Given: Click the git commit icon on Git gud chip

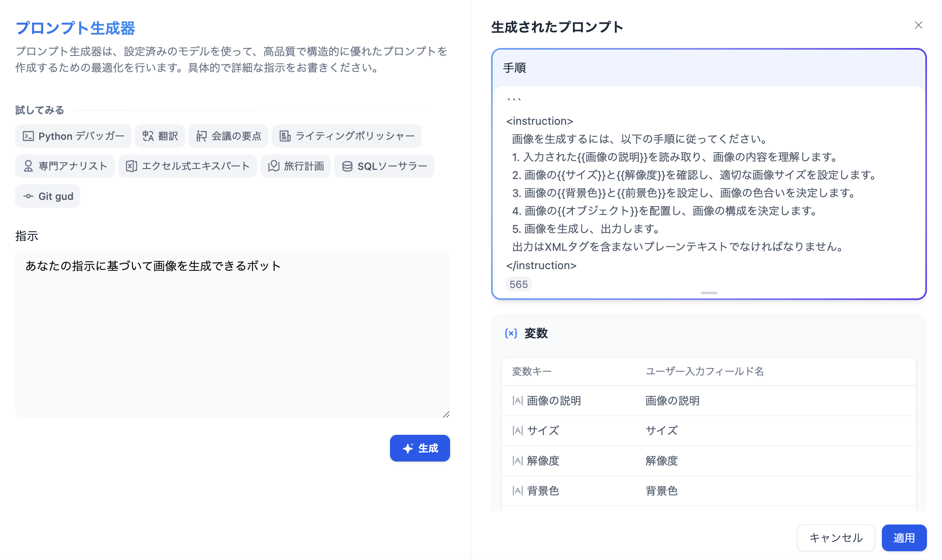Looking at the screenshot, I should coord(28,196).
